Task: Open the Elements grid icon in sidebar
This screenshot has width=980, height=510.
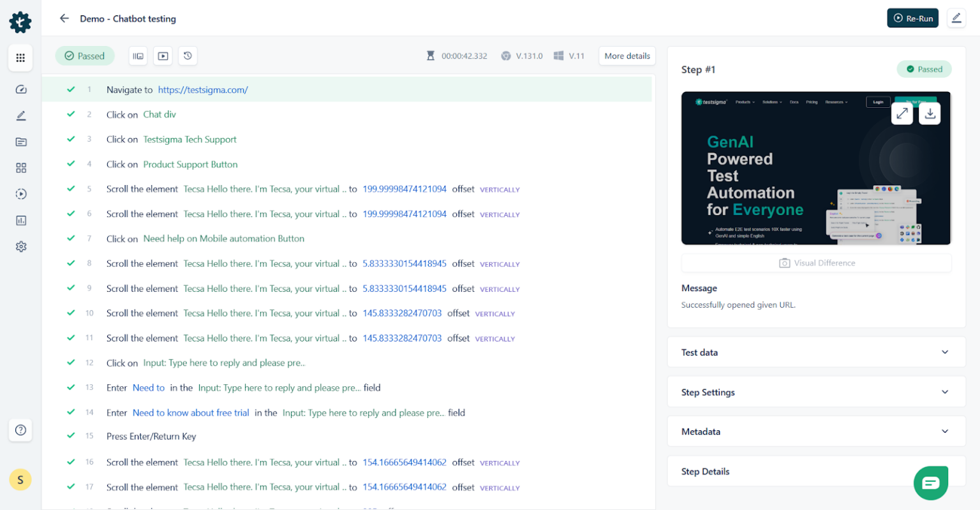Action: [20, 168]
